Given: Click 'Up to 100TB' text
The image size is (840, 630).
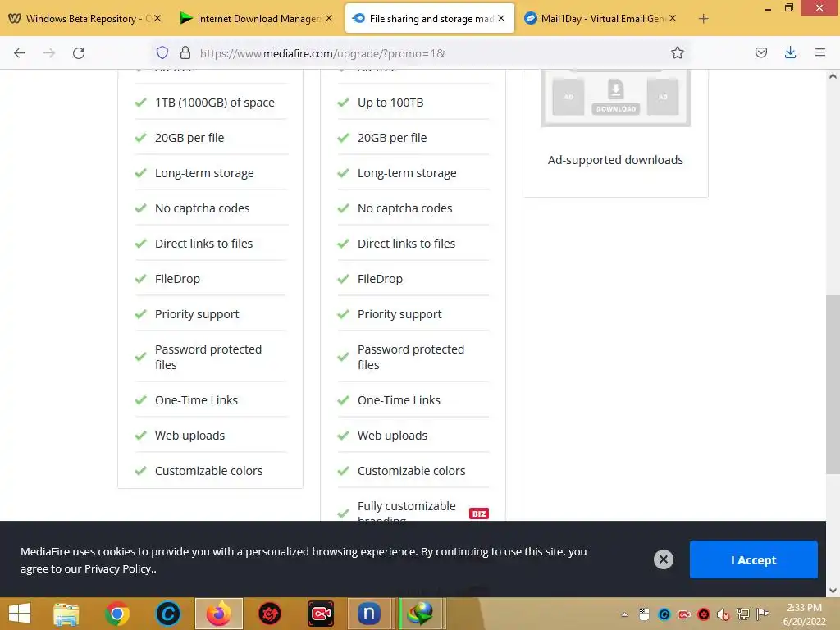Looking at the screenshot, I should point(390,103).
